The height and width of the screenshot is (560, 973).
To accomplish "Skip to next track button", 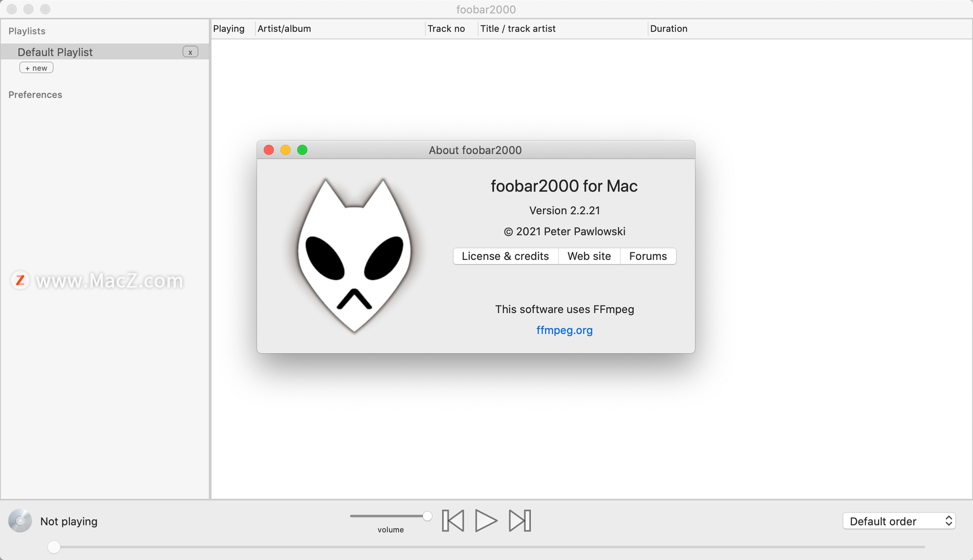I will pyautogui.click(x=520, y=520).
